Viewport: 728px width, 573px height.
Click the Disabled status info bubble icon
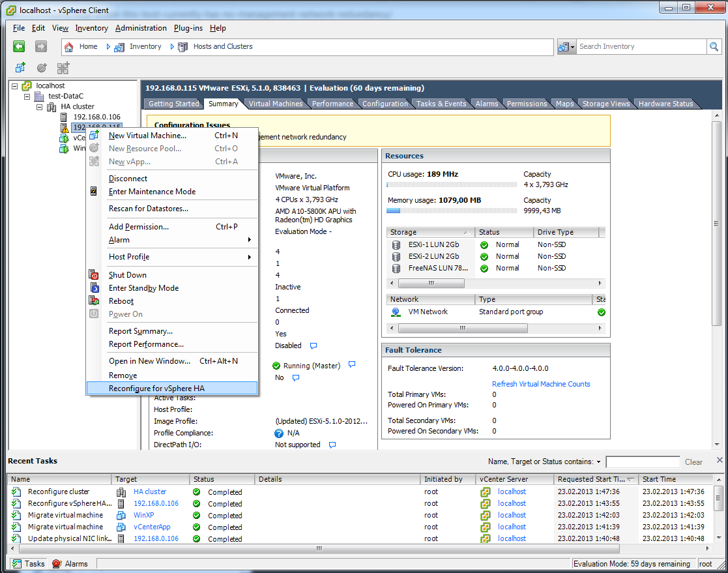313,346
